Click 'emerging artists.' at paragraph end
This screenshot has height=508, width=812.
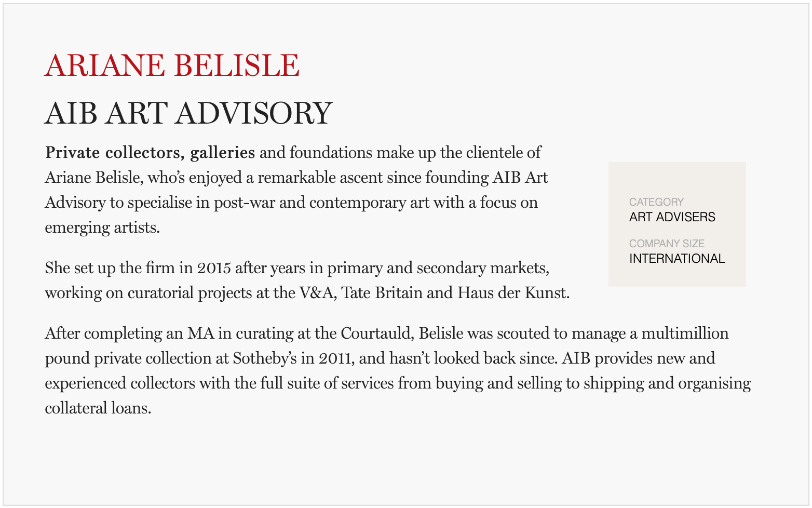click(102, 228)
